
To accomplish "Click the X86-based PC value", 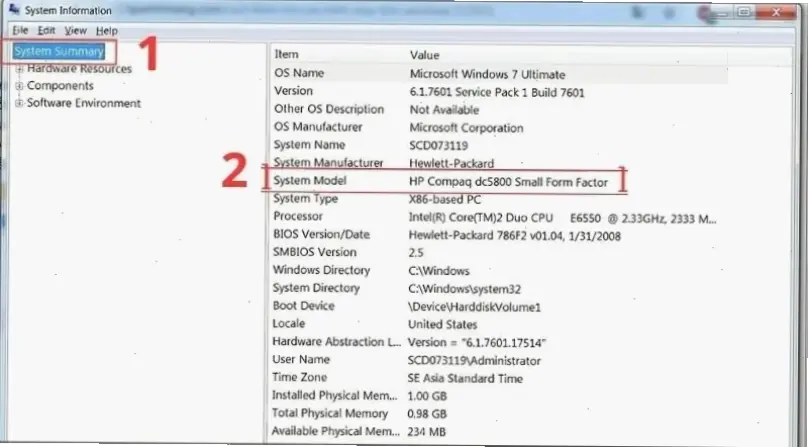I will [x=445, y=200].
